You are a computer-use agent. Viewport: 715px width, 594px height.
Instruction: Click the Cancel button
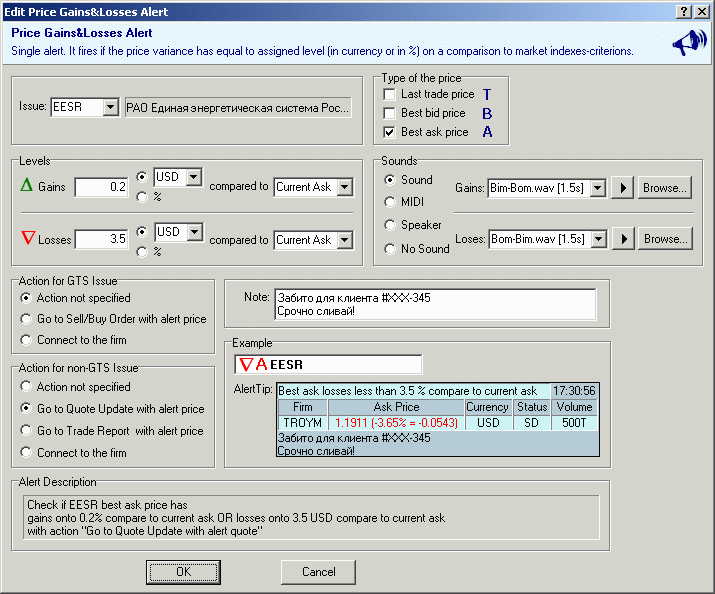(318, 572)
